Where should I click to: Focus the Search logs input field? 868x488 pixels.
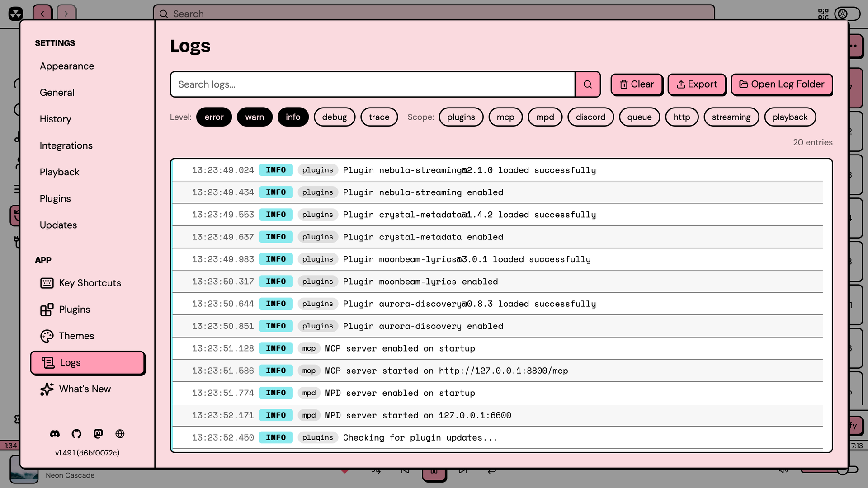[x=373, y=84]
